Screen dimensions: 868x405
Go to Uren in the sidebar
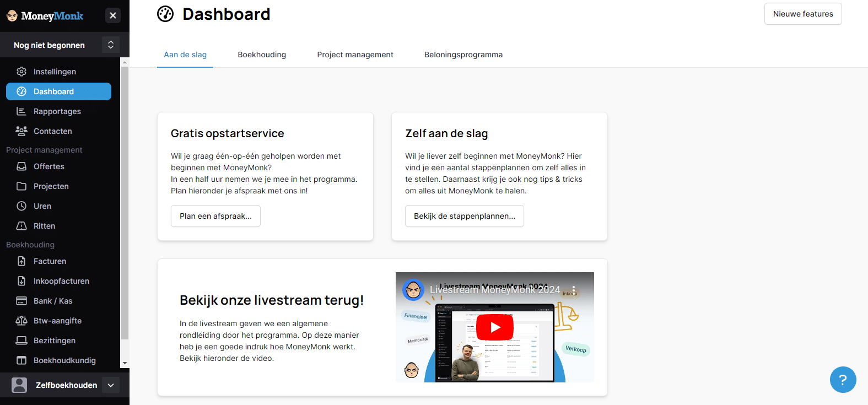coord(58,206)
